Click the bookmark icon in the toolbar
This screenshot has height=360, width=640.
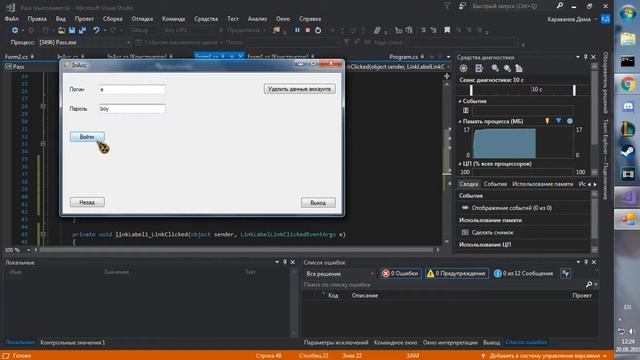(447, 30)
